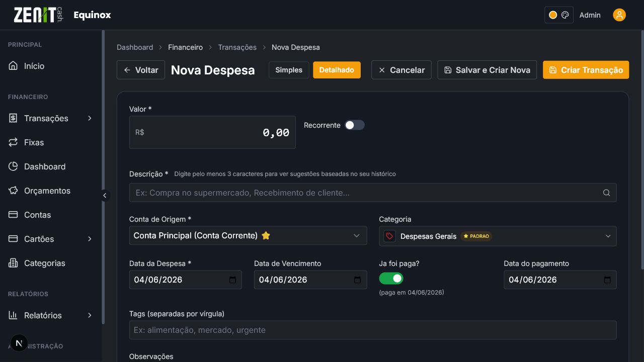This screenshot has height=362, width=644.
Task: Click the Relatórios bar chart icon
Action: click(13, 315)
